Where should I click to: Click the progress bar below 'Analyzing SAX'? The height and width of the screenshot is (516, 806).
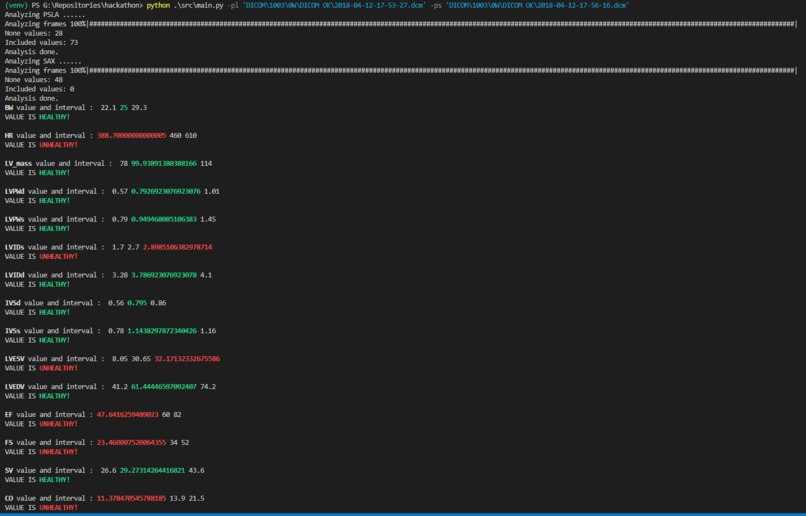tap(442, 70)
